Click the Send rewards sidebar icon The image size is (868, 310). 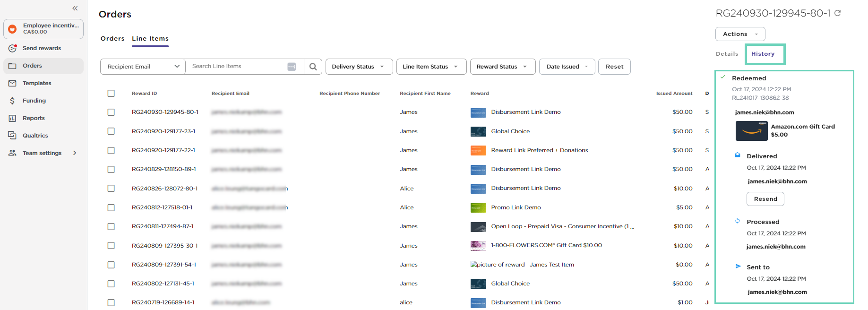(x=13, y=48)
